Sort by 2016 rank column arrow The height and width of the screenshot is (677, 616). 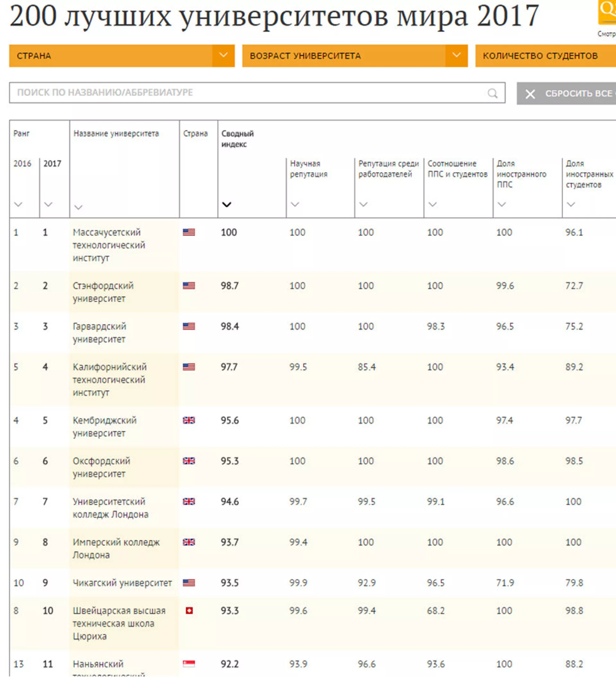click(18, 204)
